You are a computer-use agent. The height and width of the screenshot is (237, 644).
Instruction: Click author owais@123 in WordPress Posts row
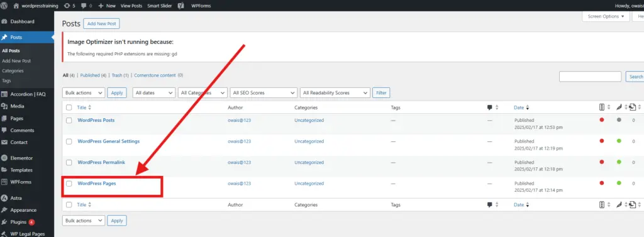click(240, 120)
